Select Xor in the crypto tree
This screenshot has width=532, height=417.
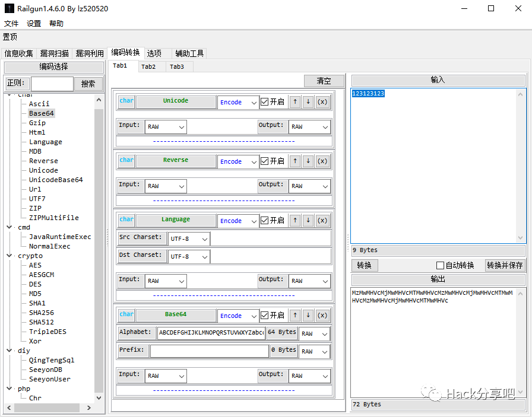click(35, 341)
